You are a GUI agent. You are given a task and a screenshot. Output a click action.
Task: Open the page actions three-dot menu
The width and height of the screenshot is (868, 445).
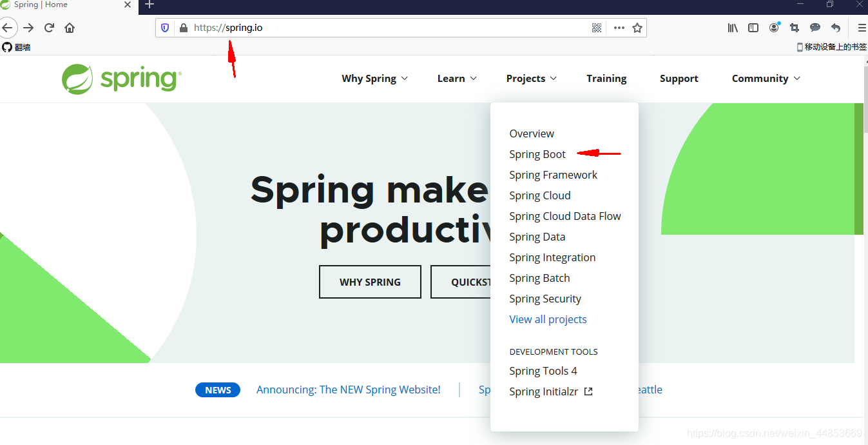point(619,28)
